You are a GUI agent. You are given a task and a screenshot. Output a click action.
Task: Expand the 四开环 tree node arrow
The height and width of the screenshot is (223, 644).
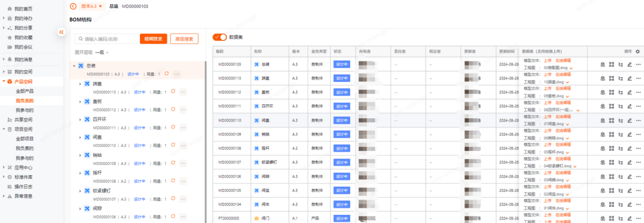click(80, 119)
